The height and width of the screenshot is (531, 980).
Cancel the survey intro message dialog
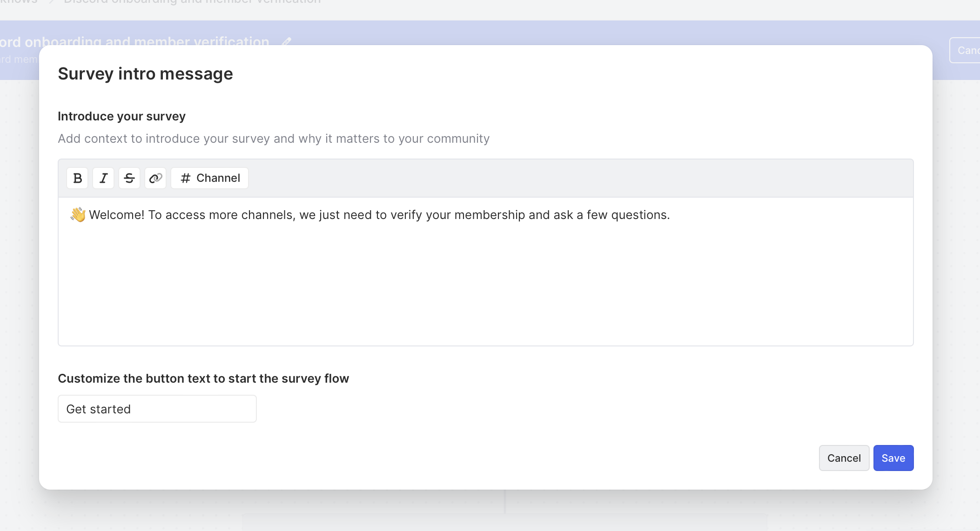844,458
